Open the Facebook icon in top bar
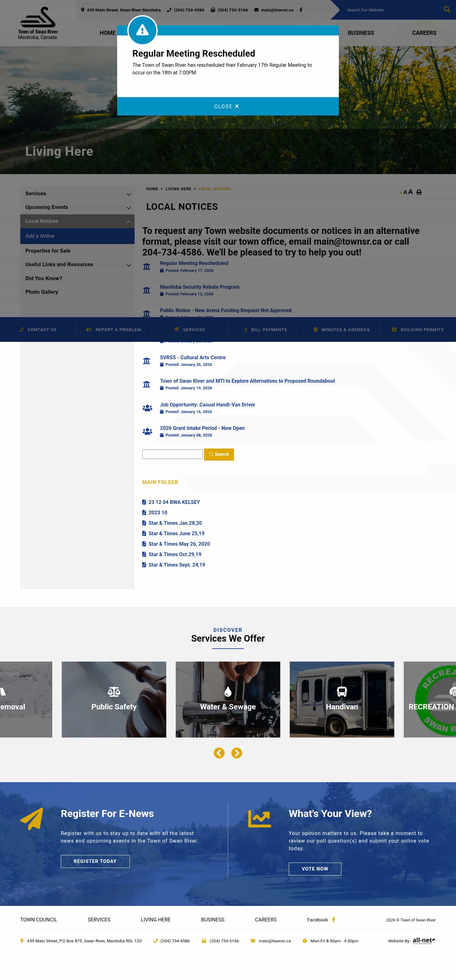This screenshot has width=456, height=980. pos(301,10)
